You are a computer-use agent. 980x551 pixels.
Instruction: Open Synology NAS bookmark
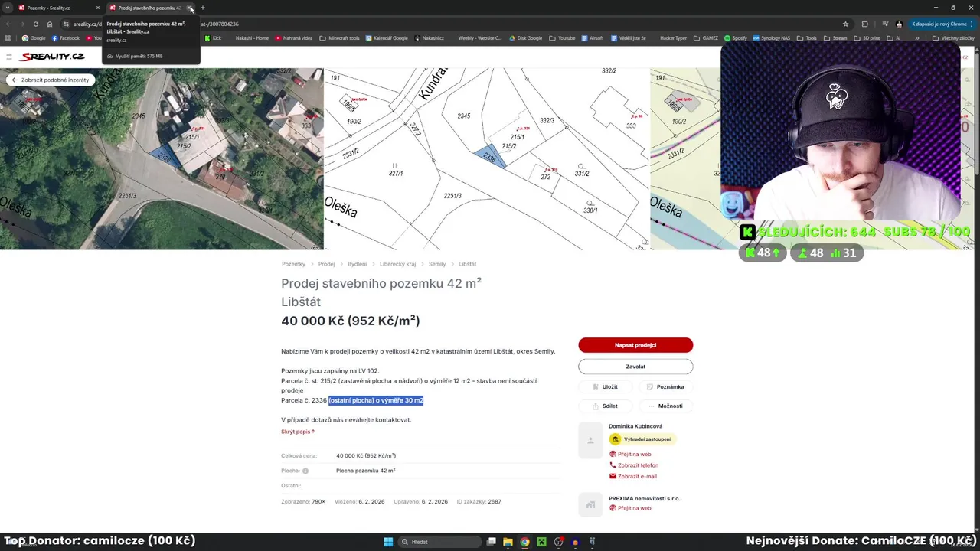[x=772, y=38]
